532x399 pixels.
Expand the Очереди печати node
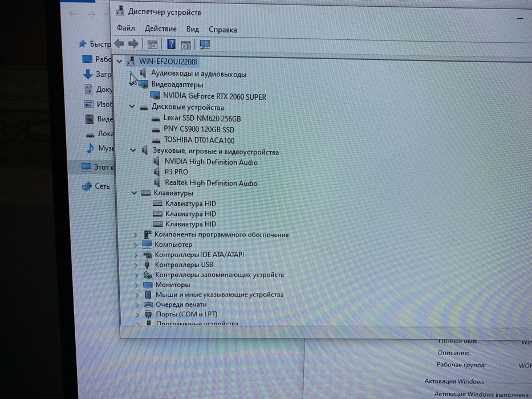(137, 305)
